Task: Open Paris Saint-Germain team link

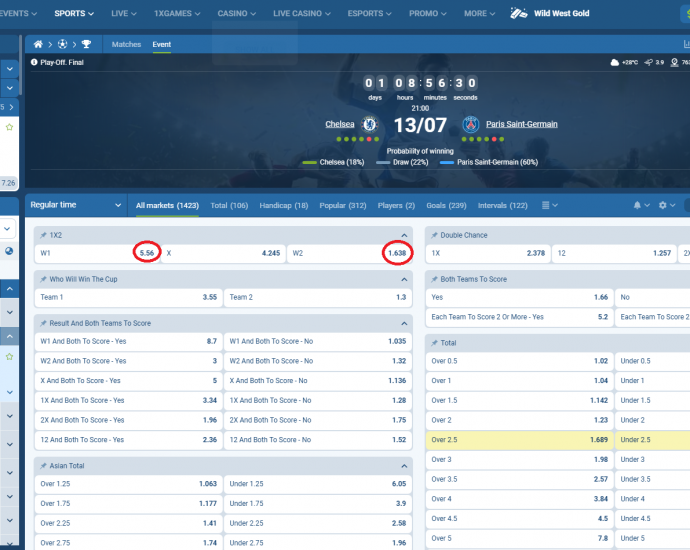Action: tap(521, 124)
